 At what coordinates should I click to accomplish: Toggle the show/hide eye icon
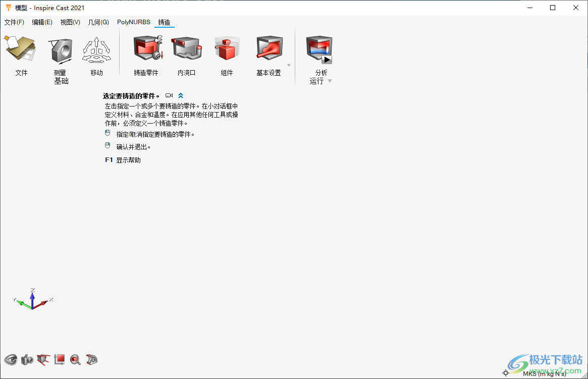pyautogui.click(x=11, y=360)
